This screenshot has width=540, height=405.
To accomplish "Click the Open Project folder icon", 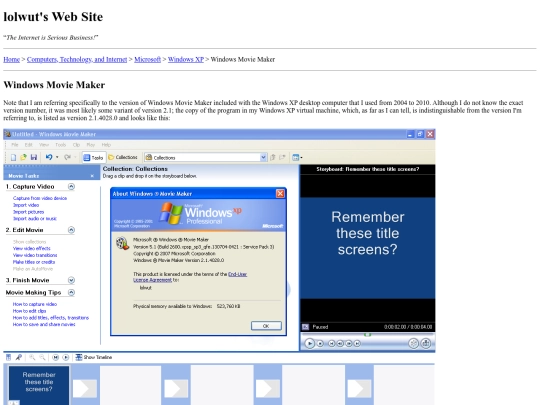I will [23, 157].
